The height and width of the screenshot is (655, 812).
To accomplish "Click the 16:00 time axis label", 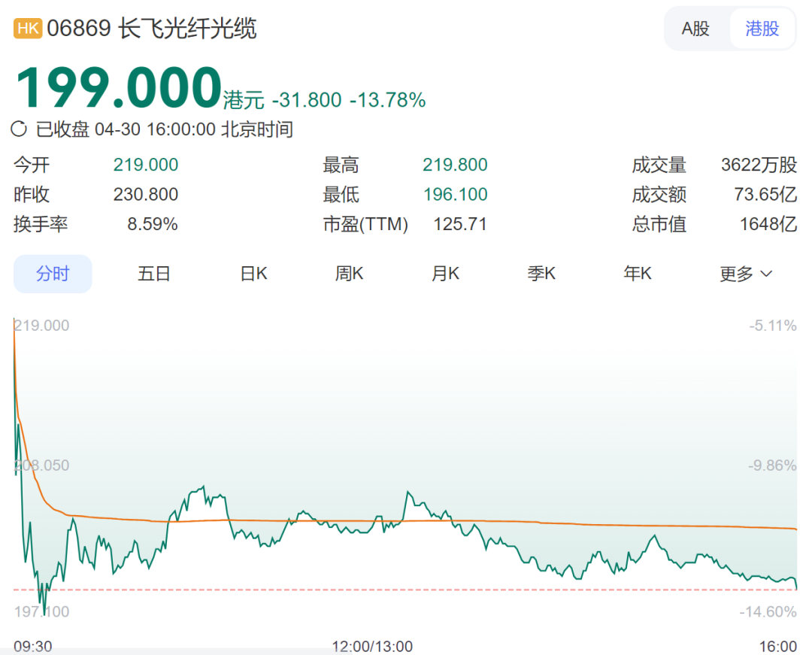I will point(780,645).
